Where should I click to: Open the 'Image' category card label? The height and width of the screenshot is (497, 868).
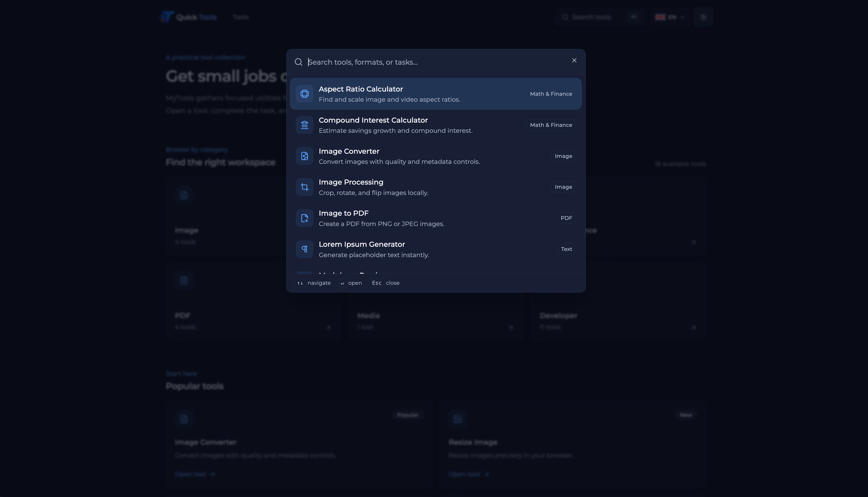click(x=186, y=230)
